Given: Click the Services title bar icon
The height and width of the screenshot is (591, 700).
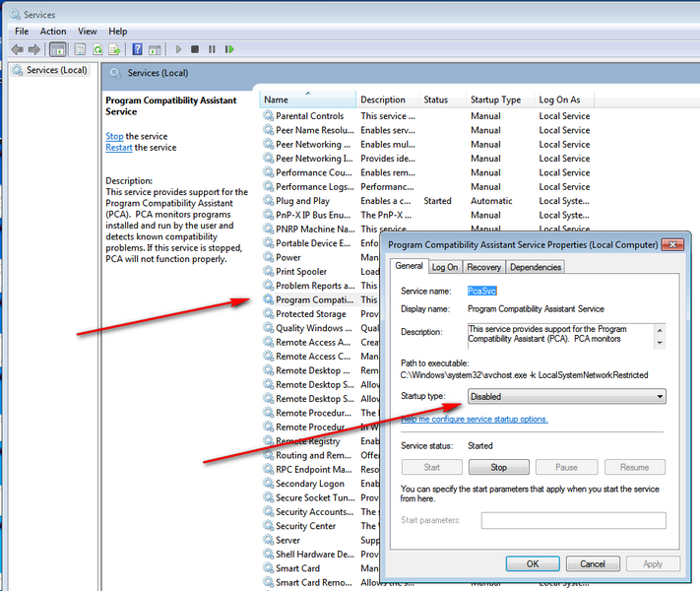Looking at the screenshot, I should pyautogui.click(x=15, y=15).
